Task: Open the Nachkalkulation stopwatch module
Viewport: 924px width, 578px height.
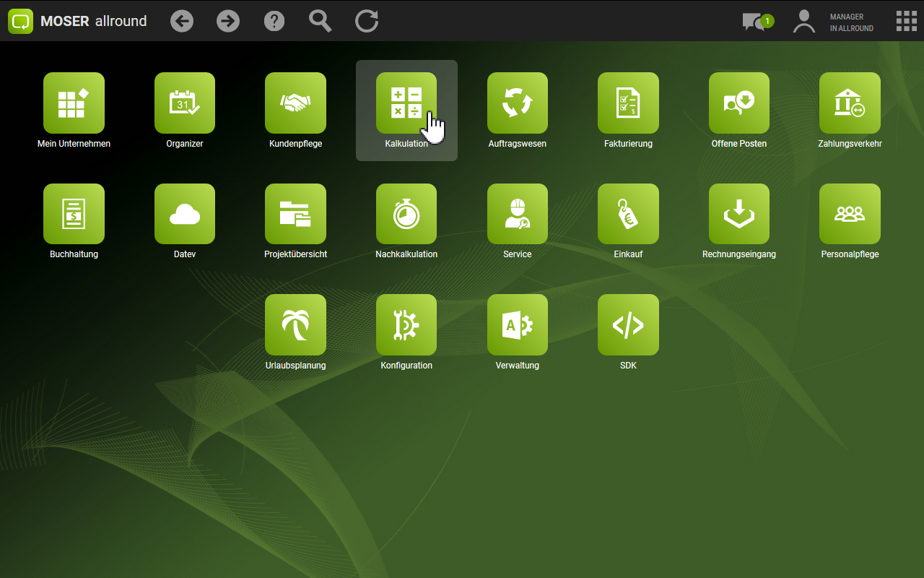Action: (x=406, y=214)
